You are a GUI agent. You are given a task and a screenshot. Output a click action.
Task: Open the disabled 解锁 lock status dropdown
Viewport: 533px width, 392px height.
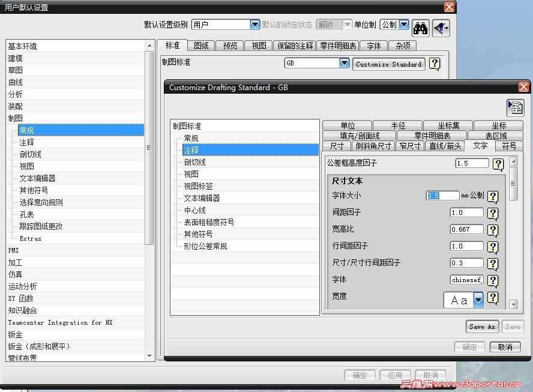point(347,25)
